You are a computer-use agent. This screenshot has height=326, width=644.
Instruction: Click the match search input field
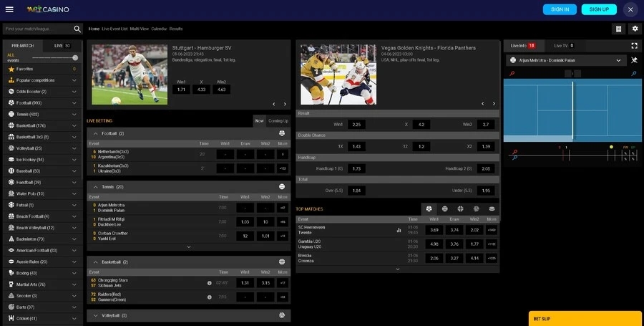(38, 29)
